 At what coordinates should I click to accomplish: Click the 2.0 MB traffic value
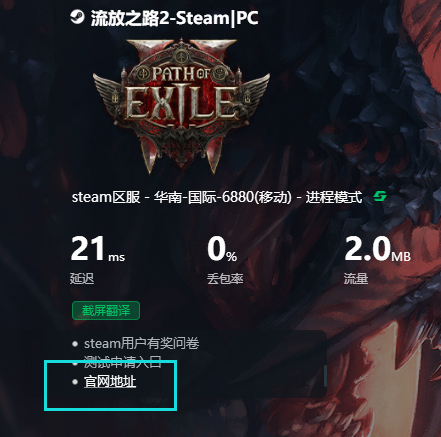click(x=377, y=249)
